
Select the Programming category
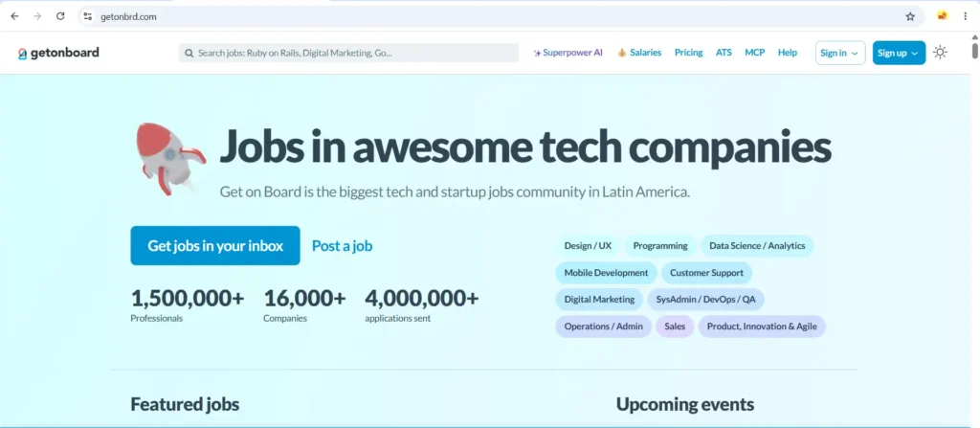pyautogui.click(x=660, y=246)
